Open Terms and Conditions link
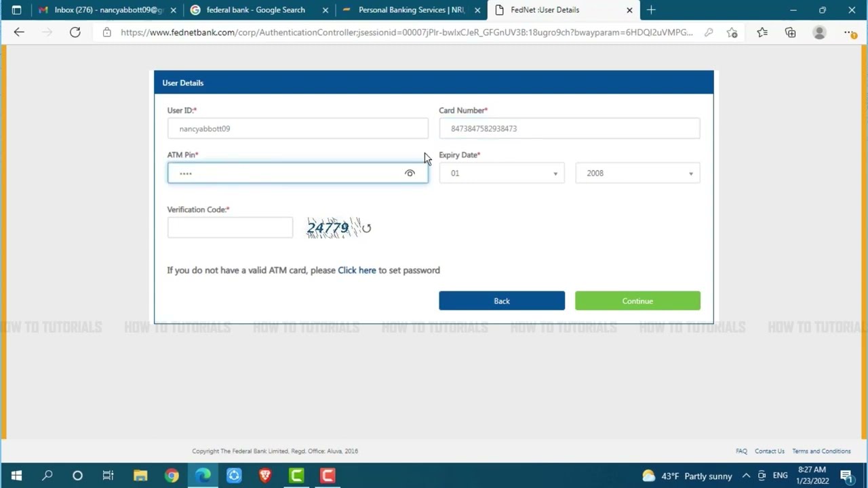This screenshot has height=488, width=868. pyautogui.click(x=821, y=451)
